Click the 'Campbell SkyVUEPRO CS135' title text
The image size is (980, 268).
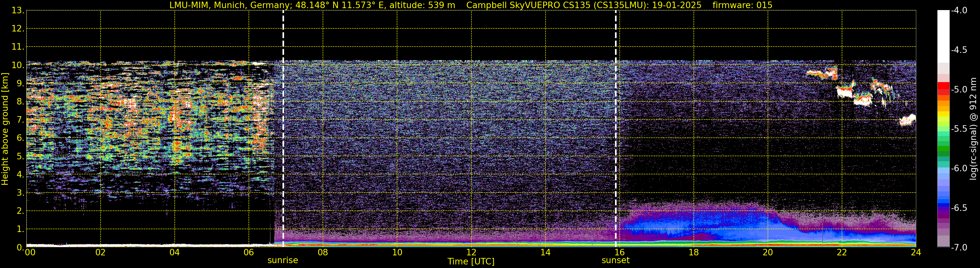tap(528, 5)
